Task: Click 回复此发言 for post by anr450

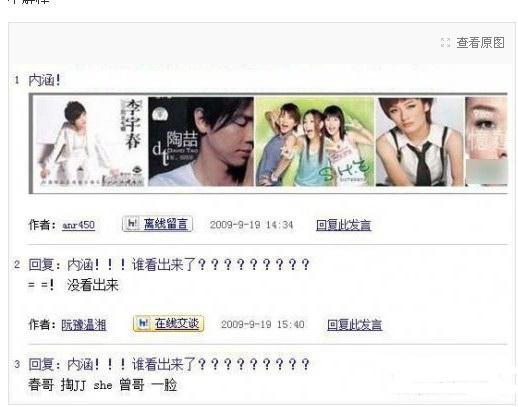Action: click(x=343, y=225)
